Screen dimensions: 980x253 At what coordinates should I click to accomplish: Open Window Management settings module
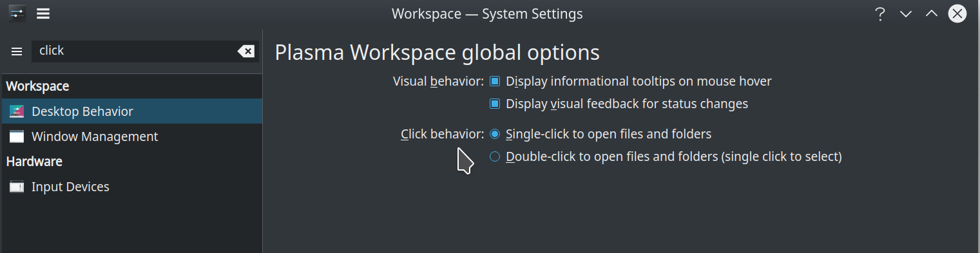(x=94, y=136)
